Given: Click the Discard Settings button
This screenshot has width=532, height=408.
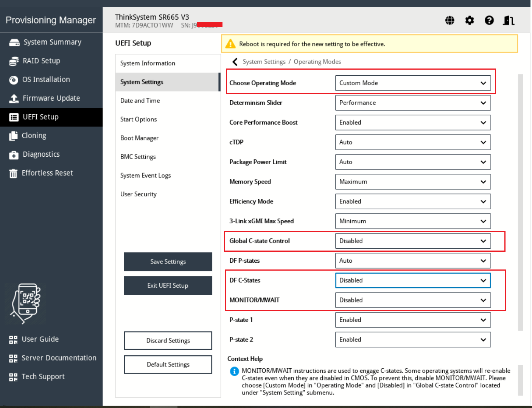Looking at the screenshot, I should [168, 341].
